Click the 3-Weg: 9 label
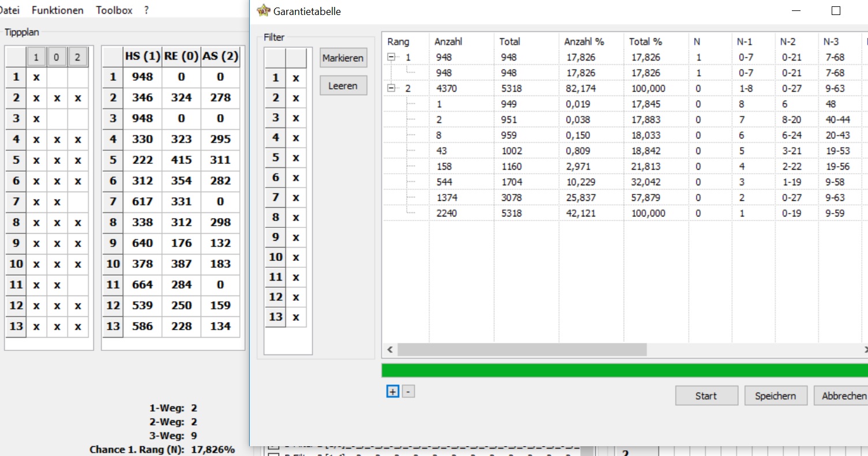 tap(173, 435)
